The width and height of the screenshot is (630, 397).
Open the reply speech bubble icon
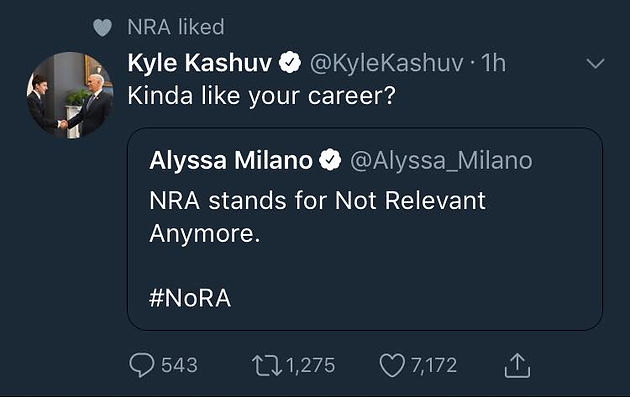[x=141, y=365]
